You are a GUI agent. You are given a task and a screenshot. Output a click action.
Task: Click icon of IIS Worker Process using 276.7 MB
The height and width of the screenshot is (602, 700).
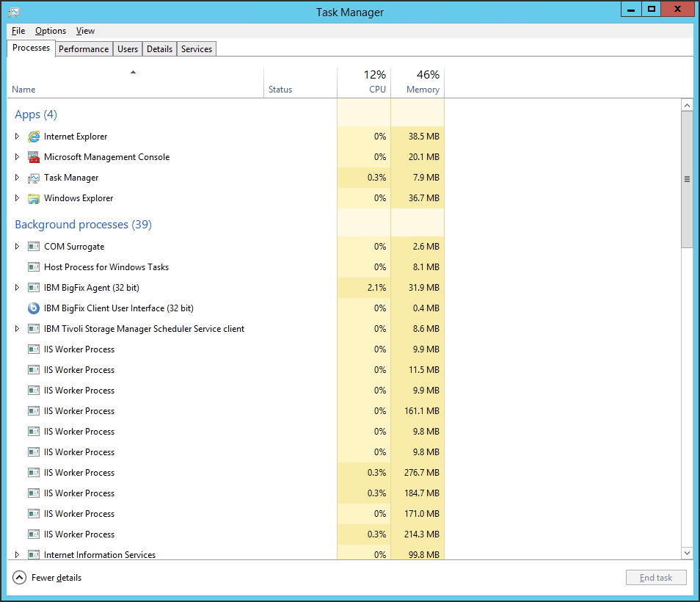pyautogui.click(x=34, y=473)
